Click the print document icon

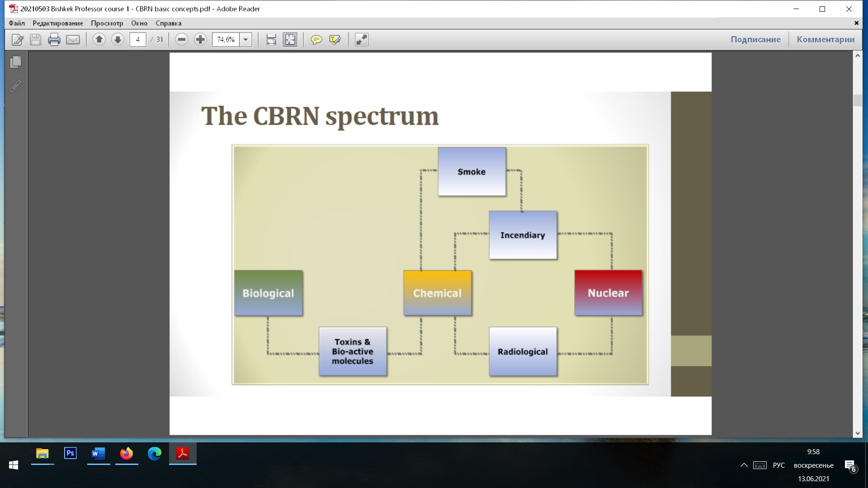point(54,39)
